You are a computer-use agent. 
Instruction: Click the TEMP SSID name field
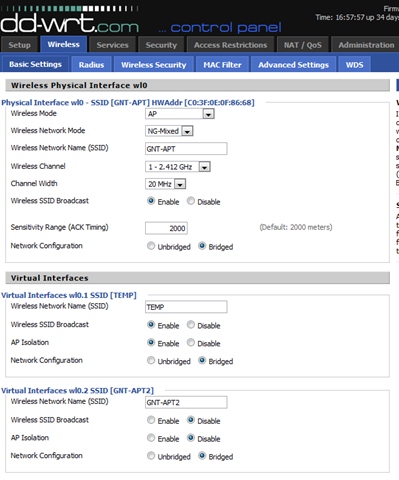pyautogui.click(x=186, y=307)
